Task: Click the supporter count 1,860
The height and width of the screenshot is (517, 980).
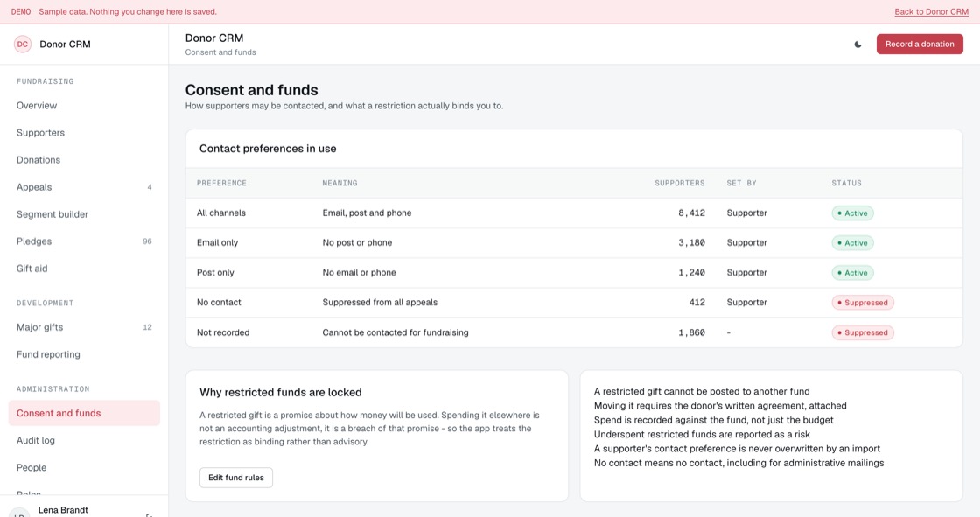Action: click(x=691, y=332)
